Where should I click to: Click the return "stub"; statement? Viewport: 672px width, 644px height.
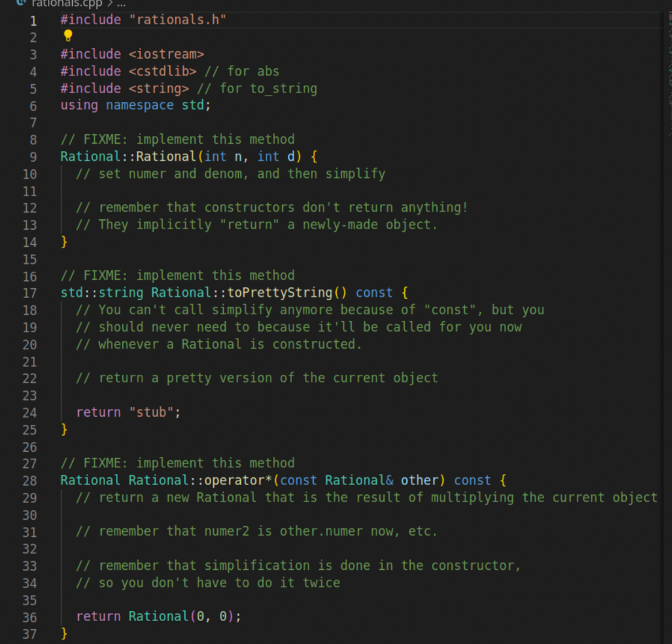(129, 412)
